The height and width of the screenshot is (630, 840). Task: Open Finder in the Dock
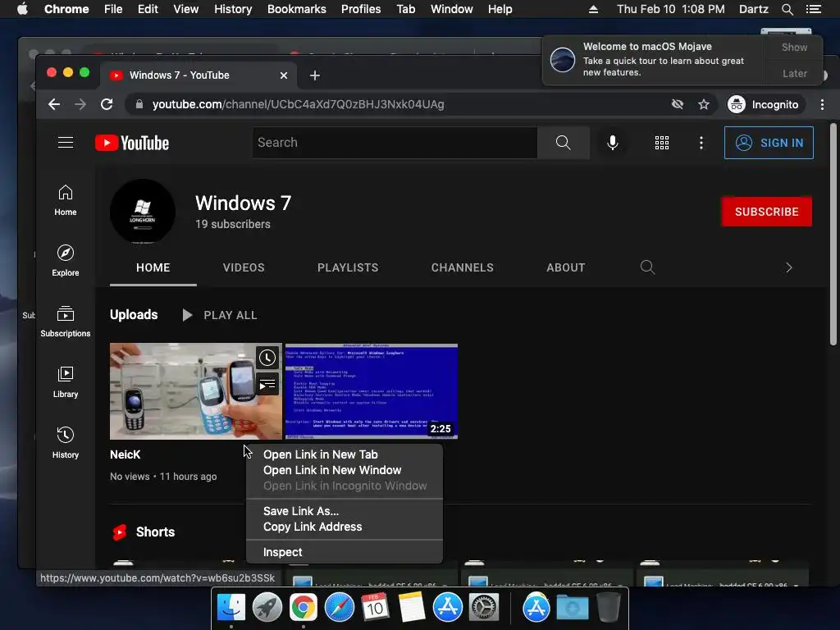pyautogui.click(x=231, y=608)
